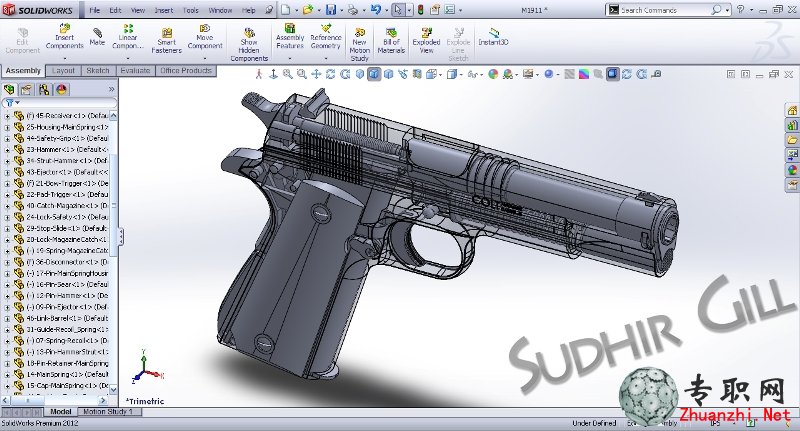The height and width of the screenshot is (431, 800).
Task: Insert a Bill of Materials
Action: [x=391, y=41]
